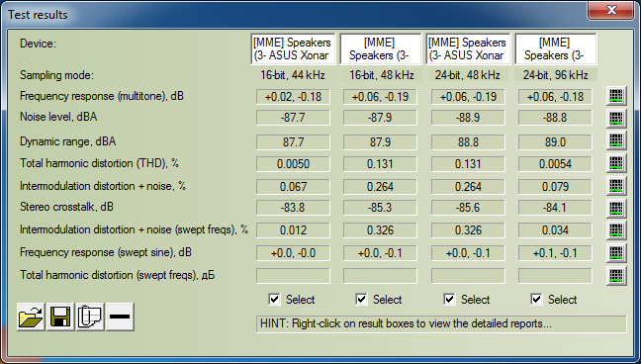Click noise level value -87.7

coord(293,118)
